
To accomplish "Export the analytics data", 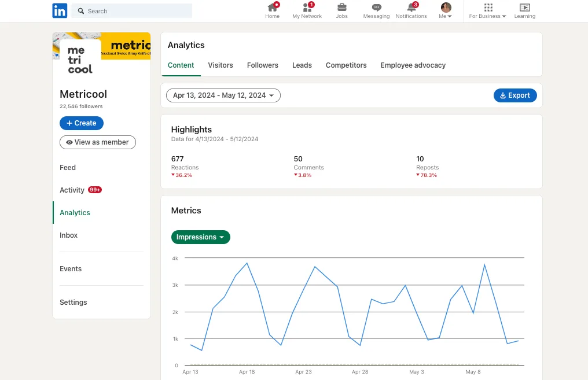I will [515, 95].
